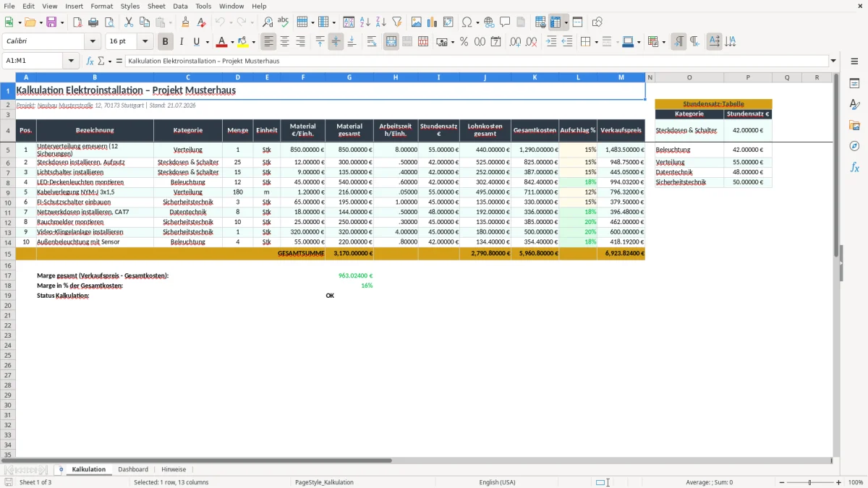This screenshot has width=868, height=488.
Task: Insert a hyperlink
Action: (x=489, y=22)
